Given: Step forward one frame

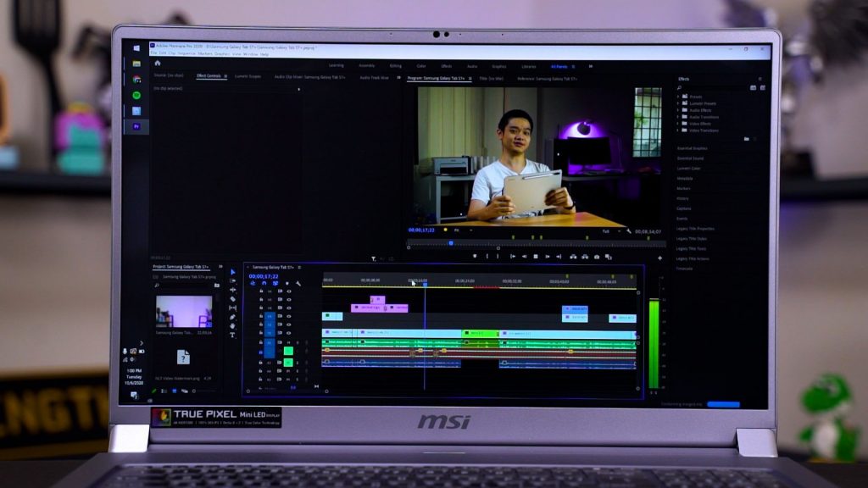Looking at the screenshot, I should pos(548,257).
